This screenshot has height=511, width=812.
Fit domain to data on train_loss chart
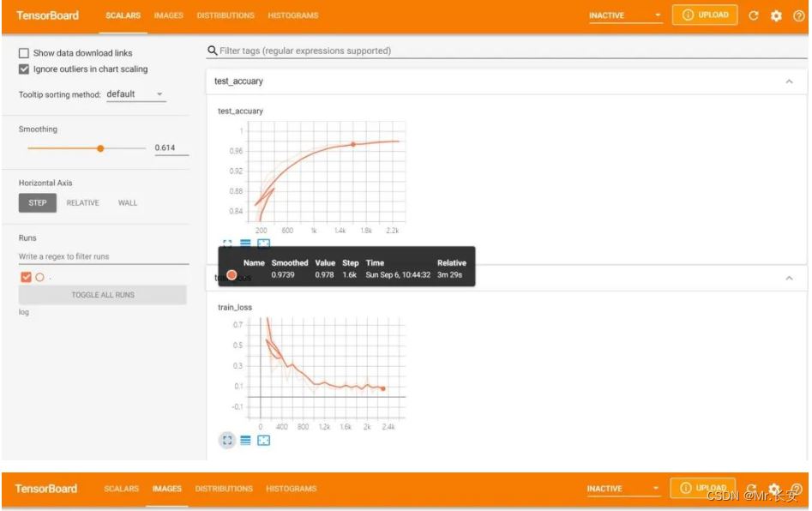click(x=264, y=440)
